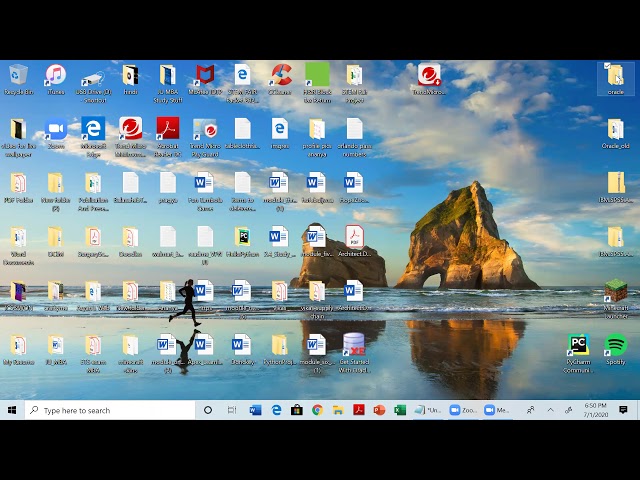Viewport: 640px width, 480px height.
Task: Select the PythonProj folder
Action: (280, 349)
